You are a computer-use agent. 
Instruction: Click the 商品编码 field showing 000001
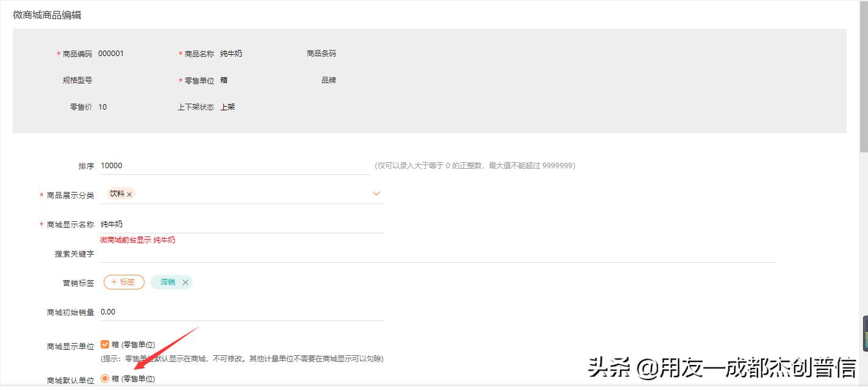tap(110, 53)
